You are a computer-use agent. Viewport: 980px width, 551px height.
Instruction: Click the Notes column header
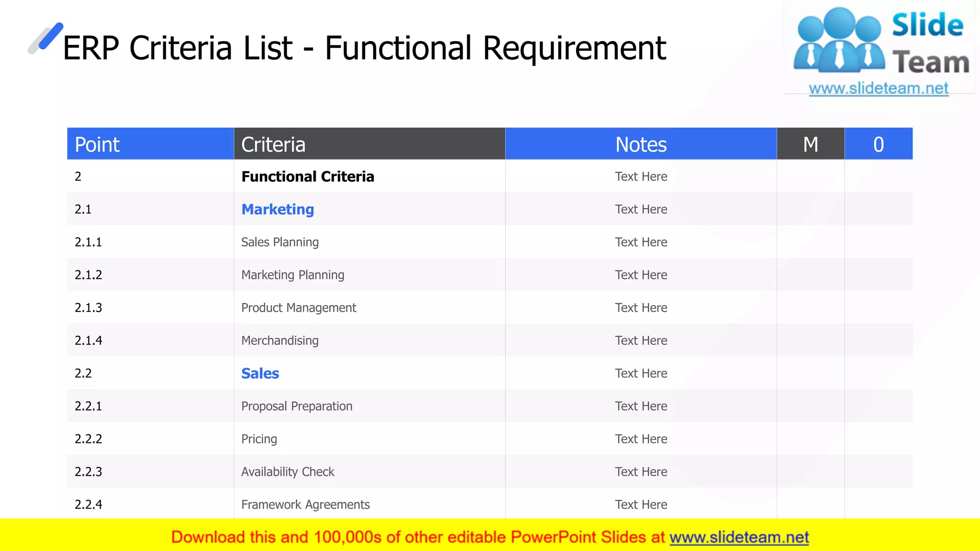(x=641, y=143)
